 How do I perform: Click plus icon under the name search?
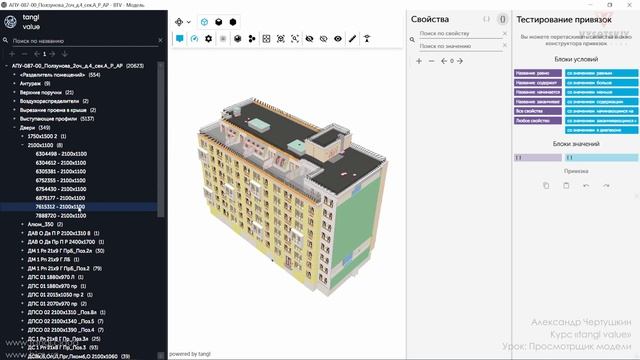pos(12,54)
